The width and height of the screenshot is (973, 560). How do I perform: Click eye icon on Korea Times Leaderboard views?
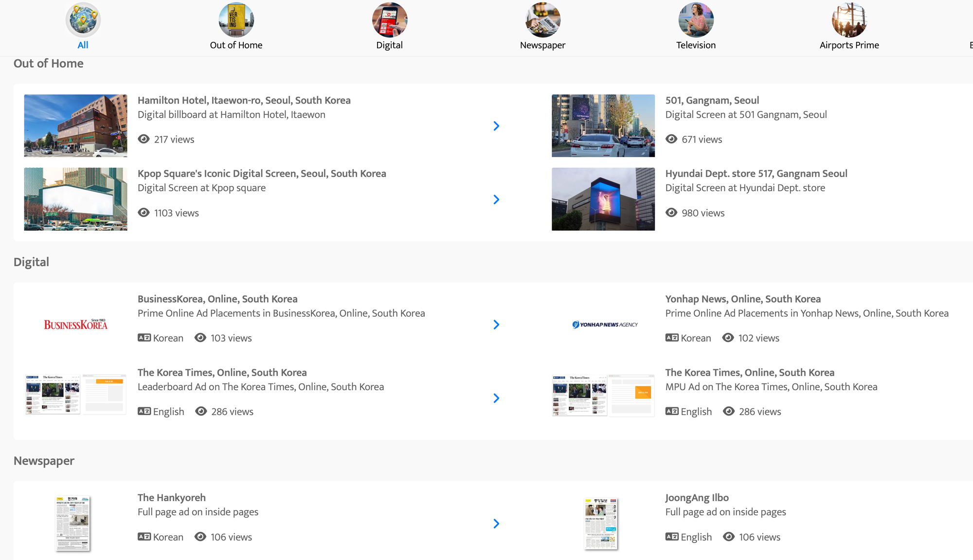point(201,411)
